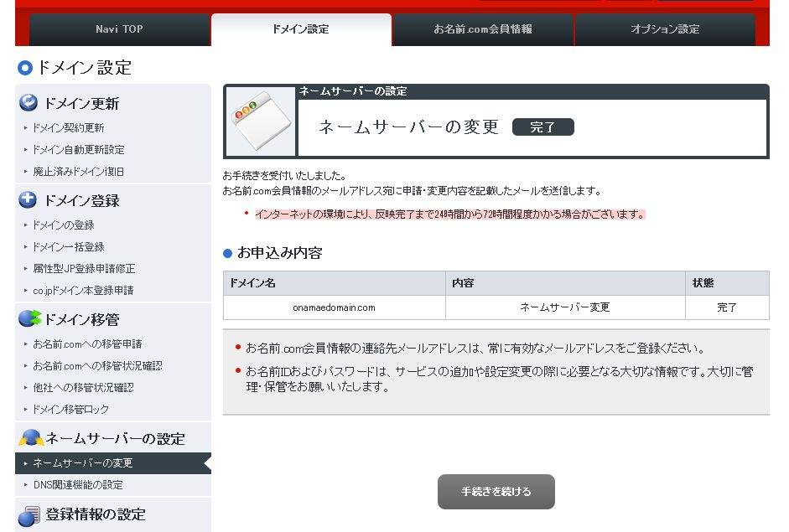
Task: Open お名前.comへの移管状況確認 link
Action: (x=97, y=366)
